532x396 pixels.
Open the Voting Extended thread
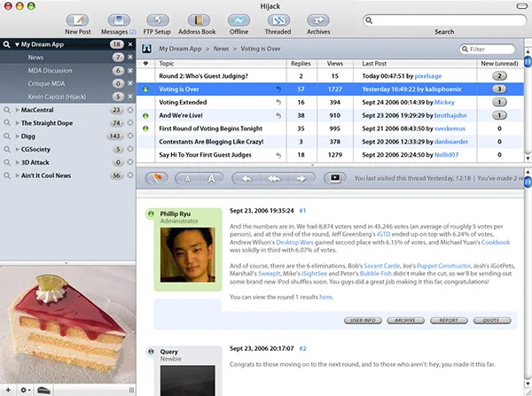tap(183, 103)
